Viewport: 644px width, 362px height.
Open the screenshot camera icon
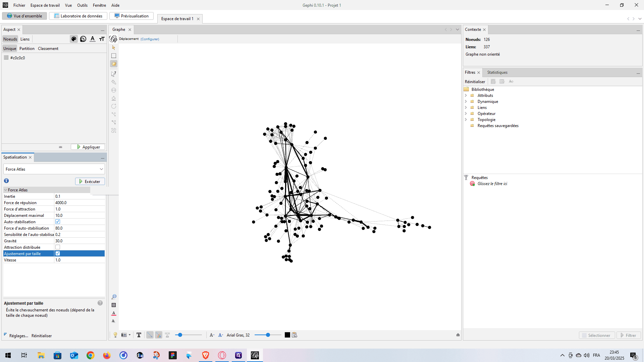tap(124, 335)
